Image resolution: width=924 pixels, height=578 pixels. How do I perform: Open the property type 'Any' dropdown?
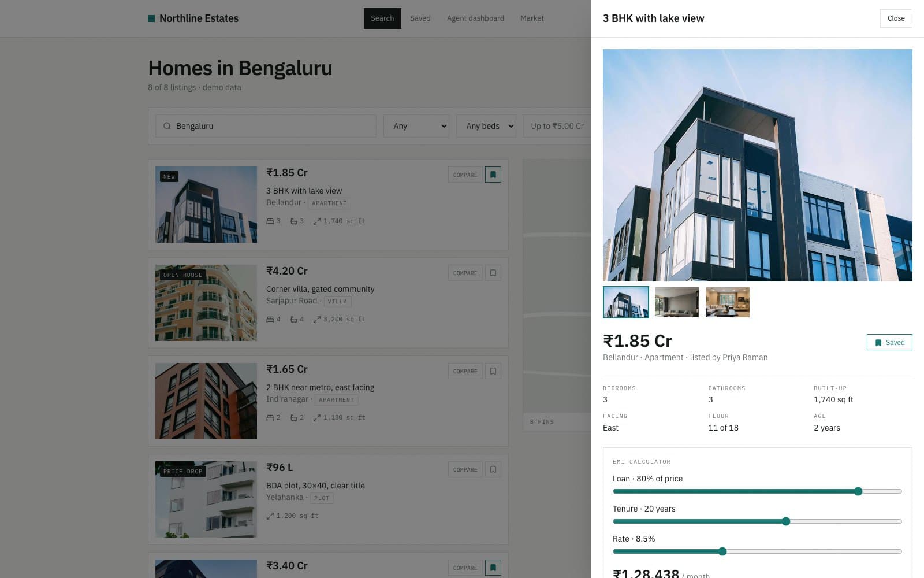coord(416,126)
